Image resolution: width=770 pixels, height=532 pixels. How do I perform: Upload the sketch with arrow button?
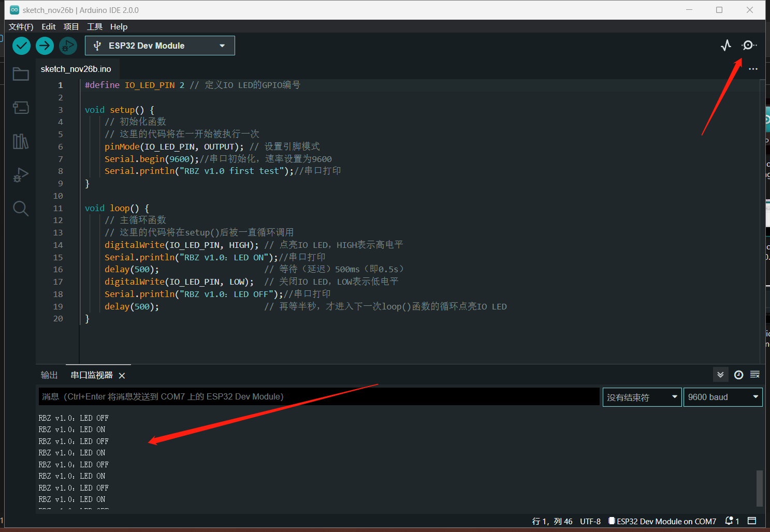pyautogui.click(x=45, y=46)
